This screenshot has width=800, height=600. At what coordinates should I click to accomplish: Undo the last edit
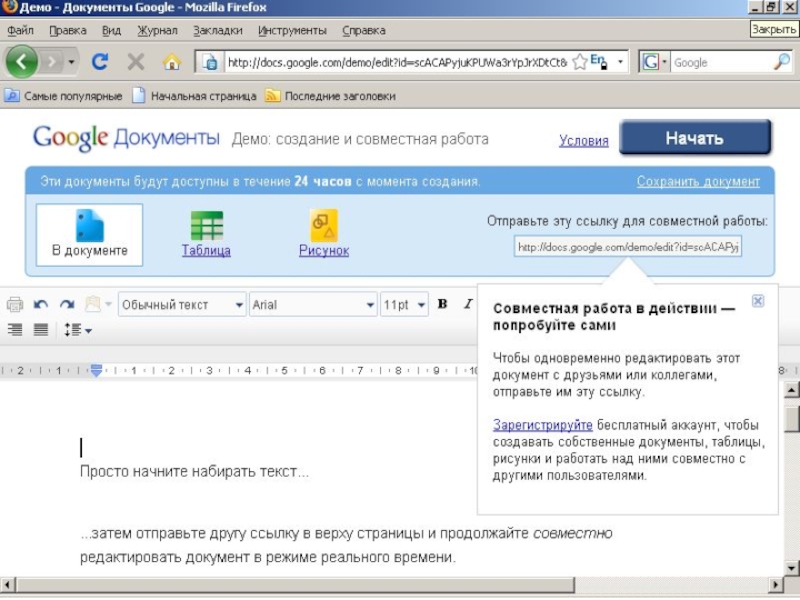[x=41, y=305]
